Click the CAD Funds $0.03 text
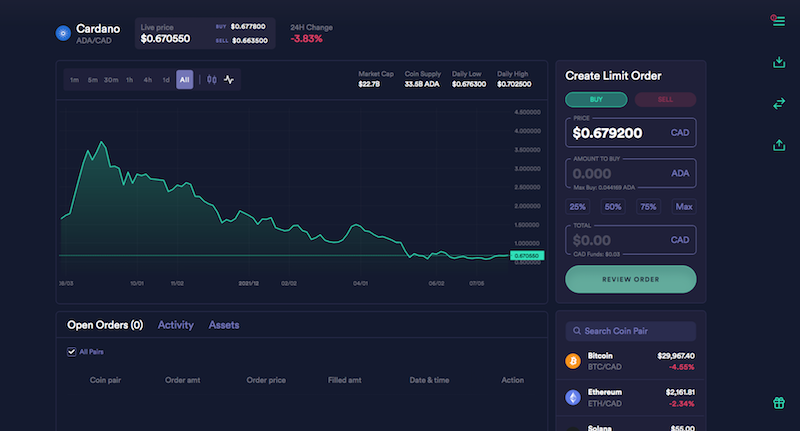This screenshot has width=800, height=431. (596, 254)
